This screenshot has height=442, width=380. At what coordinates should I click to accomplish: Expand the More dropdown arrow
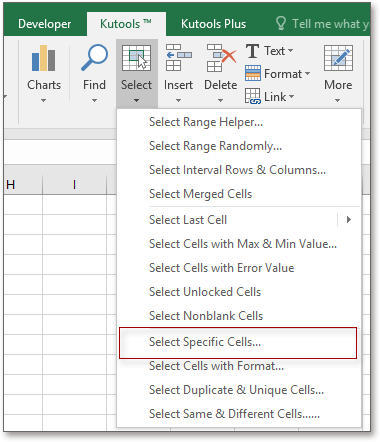tap(337, 100)
